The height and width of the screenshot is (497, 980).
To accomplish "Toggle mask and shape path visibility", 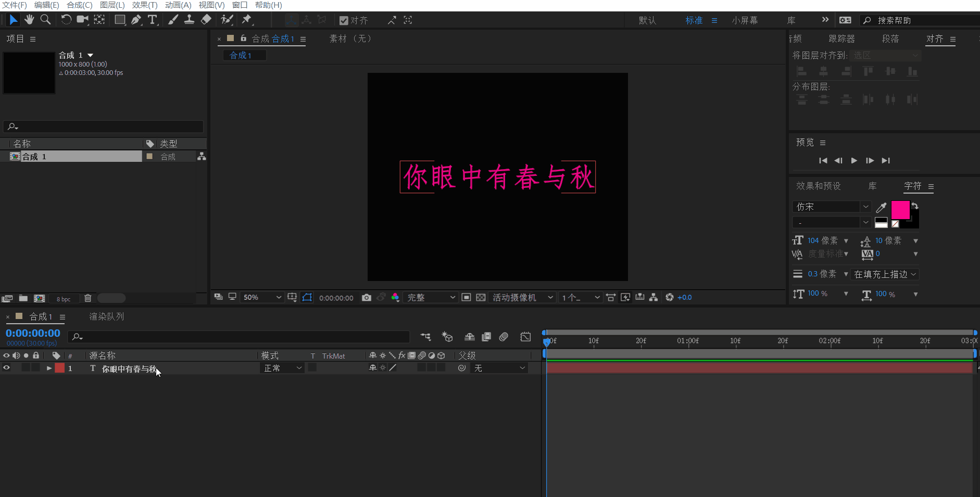I will click(x=307, y=297).
